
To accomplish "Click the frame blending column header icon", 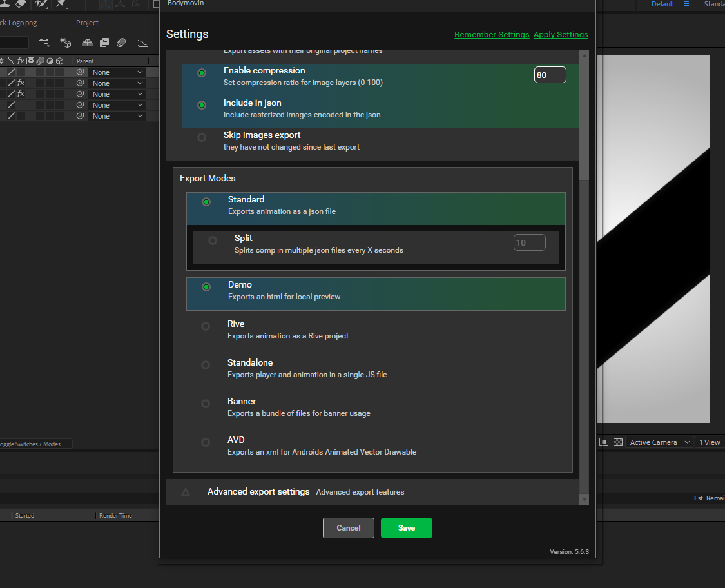I will 30,61.
